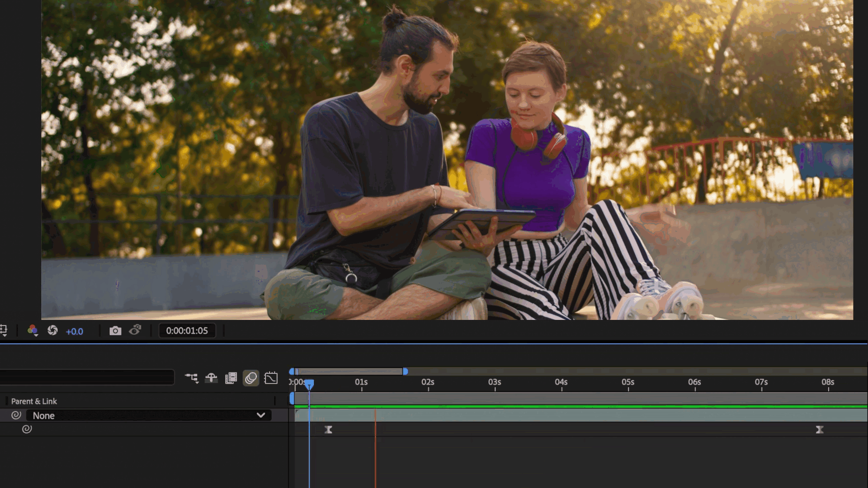Screen dimensions: 868x488
Task: Expand the None parent dropdown
Action: [260, 415]
